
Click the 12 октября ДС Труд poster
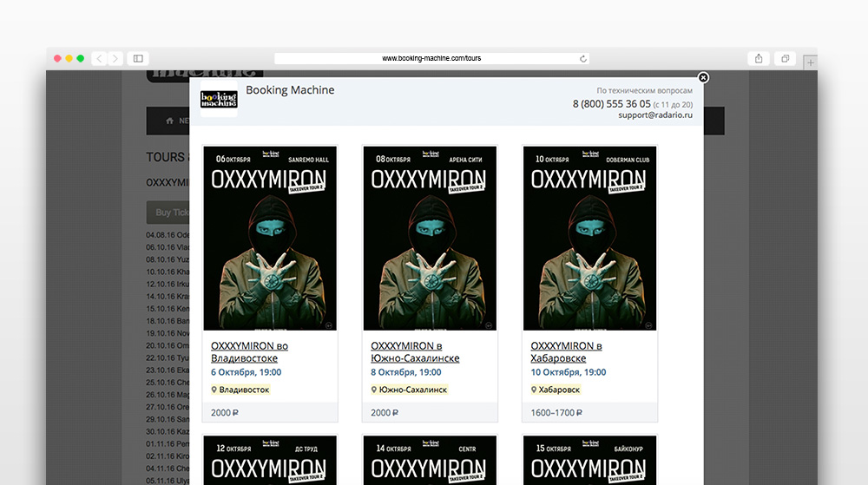[x=270, y=460]
